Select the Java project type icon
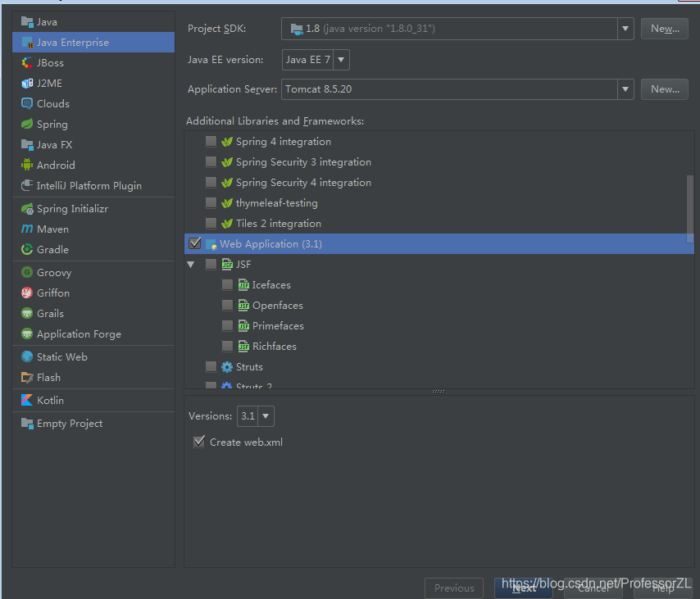This screenshot has width=700, height=599. [x=27, y=22]
